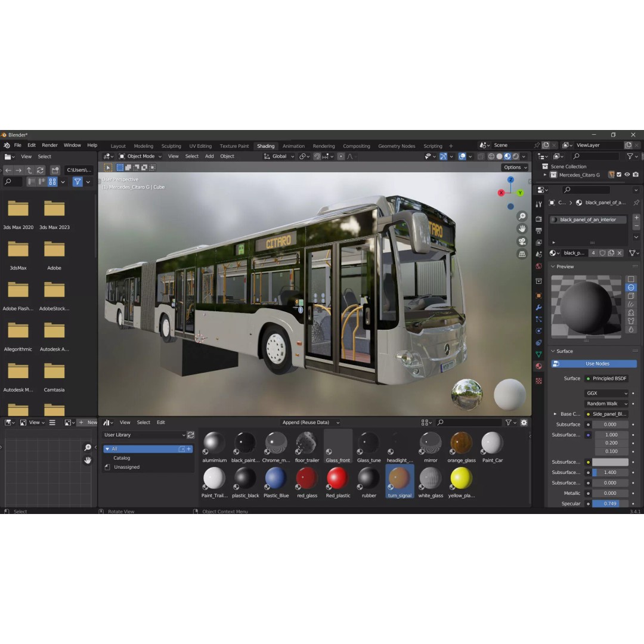Click the viewport zoom magnifier gizmo

point(522,216)
